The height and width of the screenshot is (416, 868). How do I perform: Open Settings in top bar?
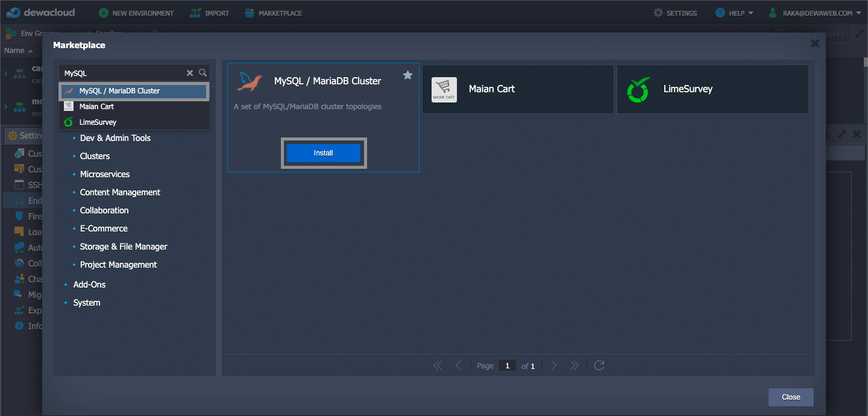675,13
